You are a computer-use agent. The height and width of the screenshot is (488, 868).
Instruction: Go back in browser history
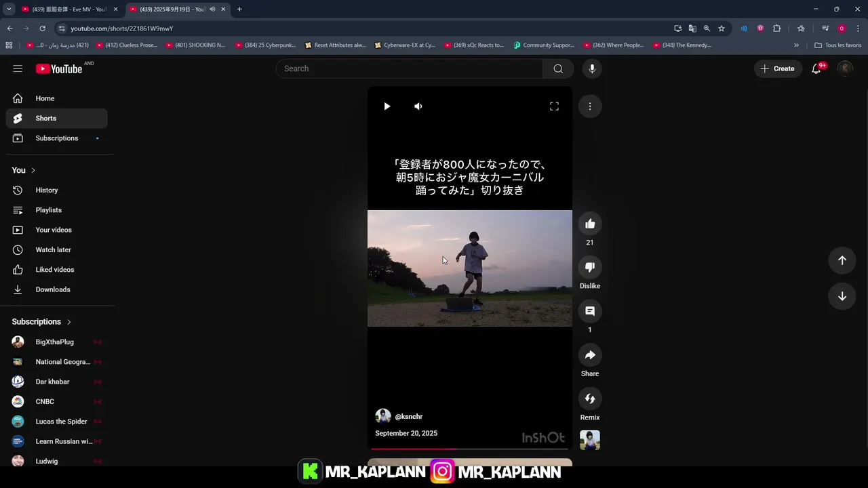click(x=9, y=28)
